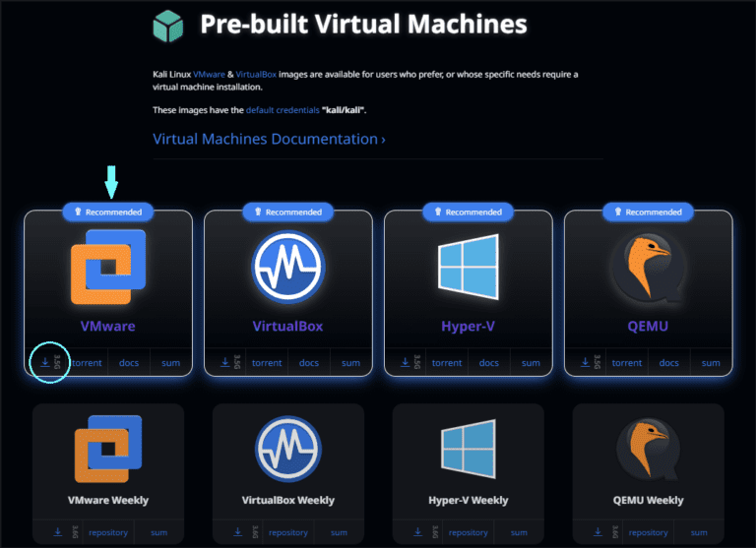
Task: Click the Recommended badge above VMware
Action: pyautogui.click(x=108, y=213)
